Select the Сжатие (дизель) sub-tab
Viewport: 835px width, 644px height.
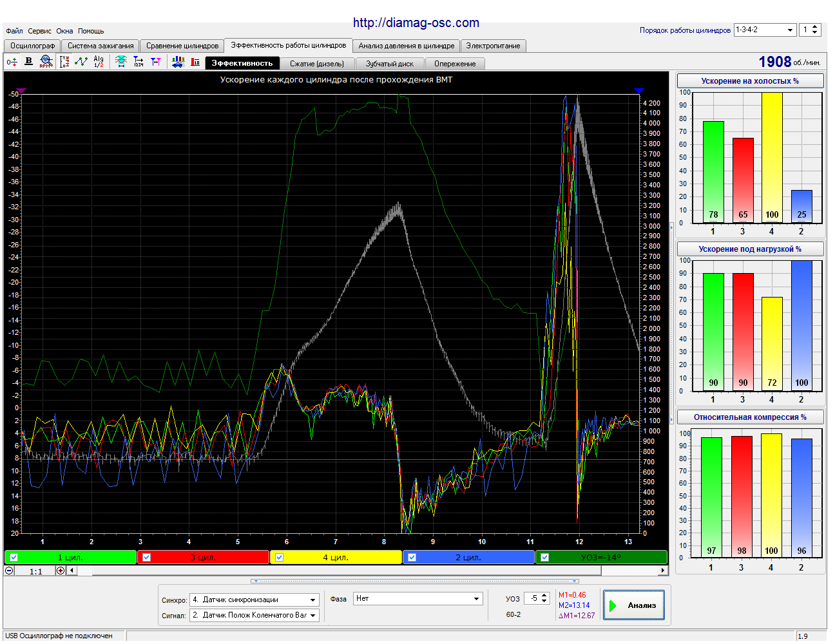(317, 64)
